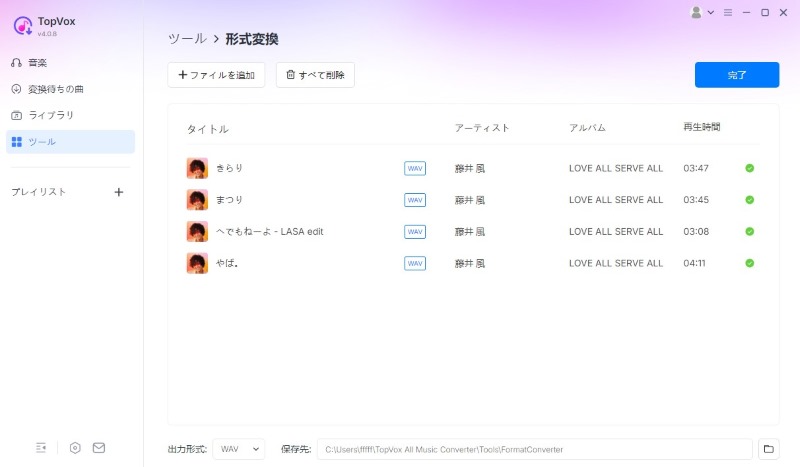Click album thumbnail for まつり

tap(197, 200)
